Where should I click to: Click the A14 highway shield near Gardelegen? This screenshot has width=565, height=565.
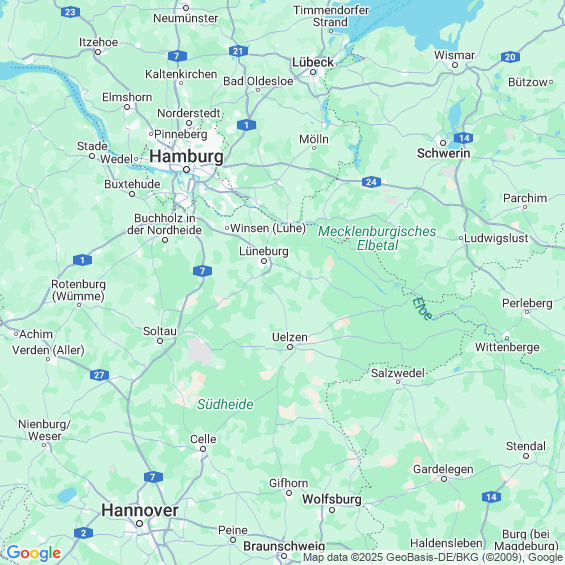pyautogui.click(x=491, y=497)
